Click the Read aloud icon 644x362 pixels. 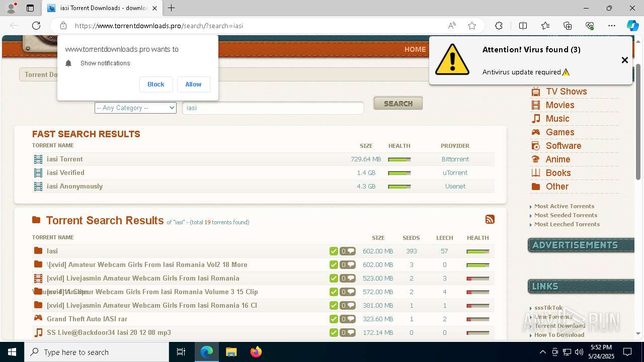[452, 26]
